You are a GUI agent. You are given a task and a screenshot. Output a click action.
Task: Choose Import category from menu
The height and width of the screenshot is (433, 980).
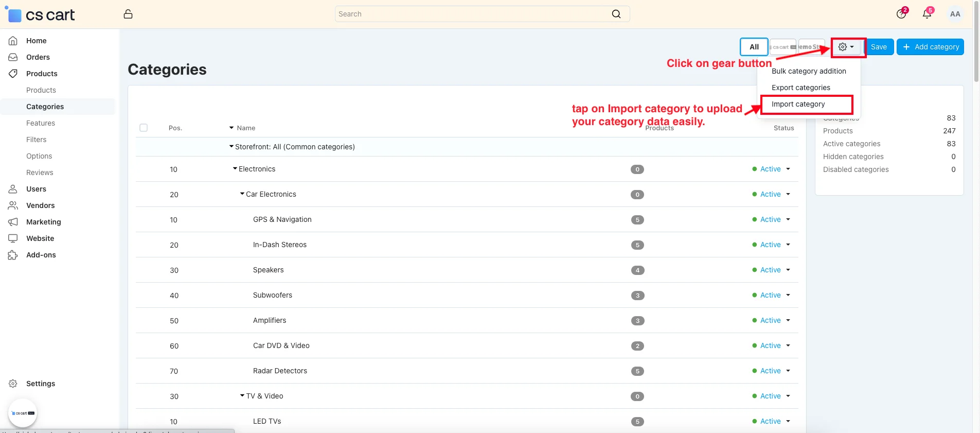(x=798, y=104)
